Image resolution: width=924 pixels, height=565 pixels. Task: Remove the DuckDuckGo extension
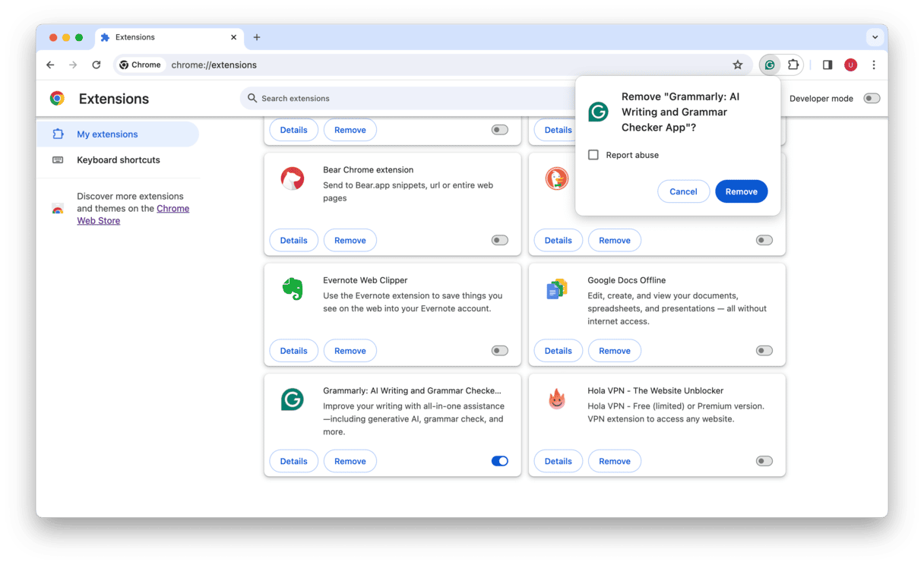[614, 241]
